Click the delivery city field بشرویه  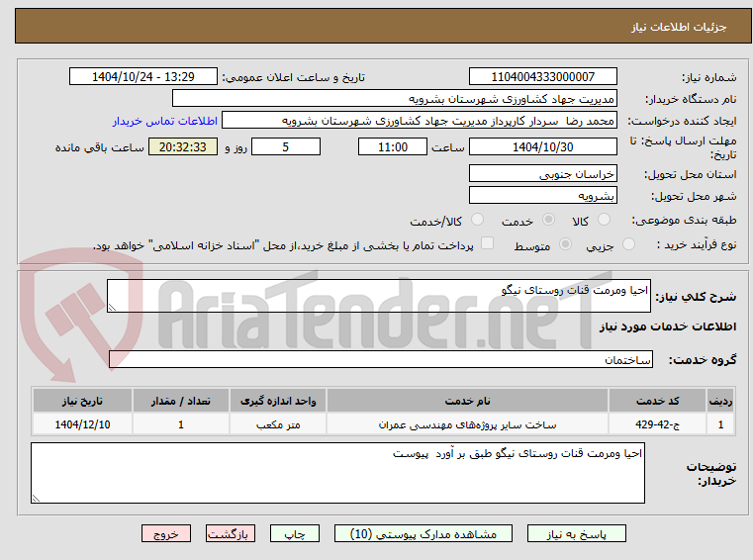pyautogui.click(x=542, y=196)
